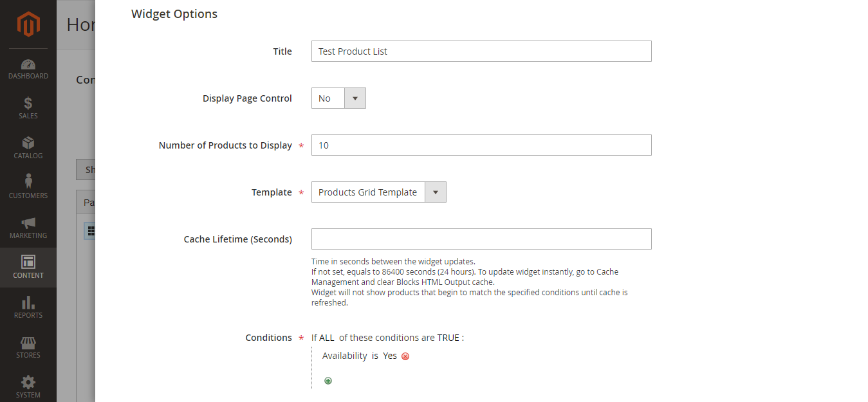This screenshot has height=402, width=868.
Task: Select the Homepage tab header
Action: pyautogui.click(x=77, y=24)
